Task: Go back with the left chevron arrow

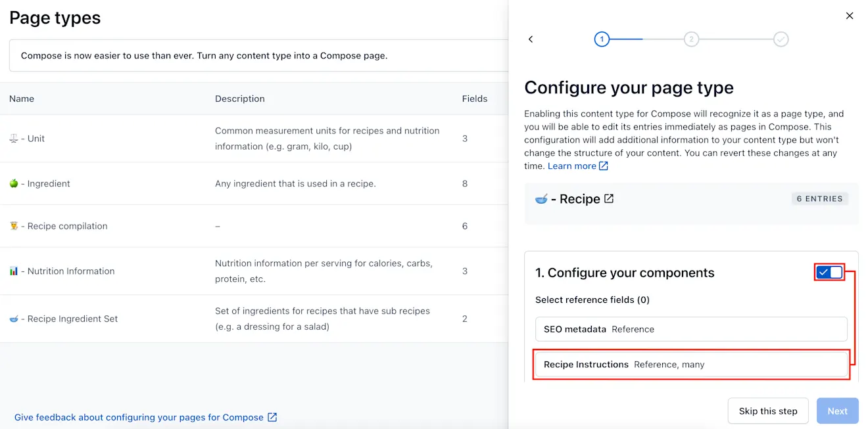Action: point(531,39)
